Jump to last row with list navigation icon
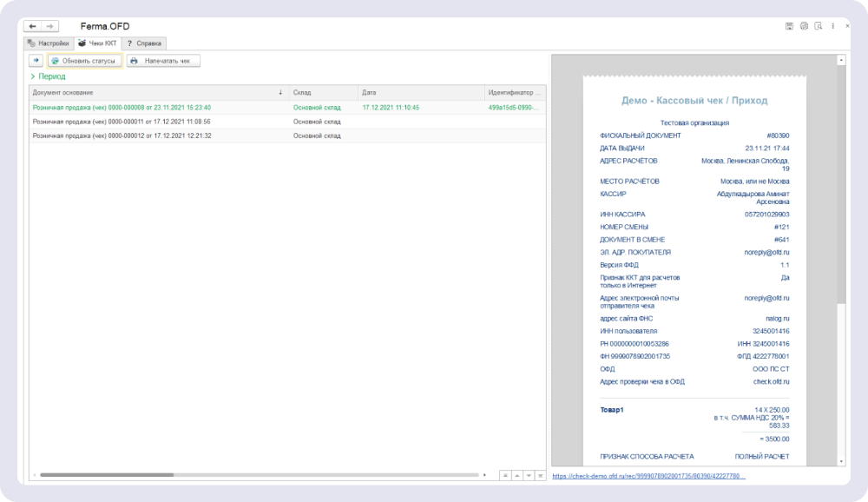This screenshot has width=868, height=502. [540, 475]
